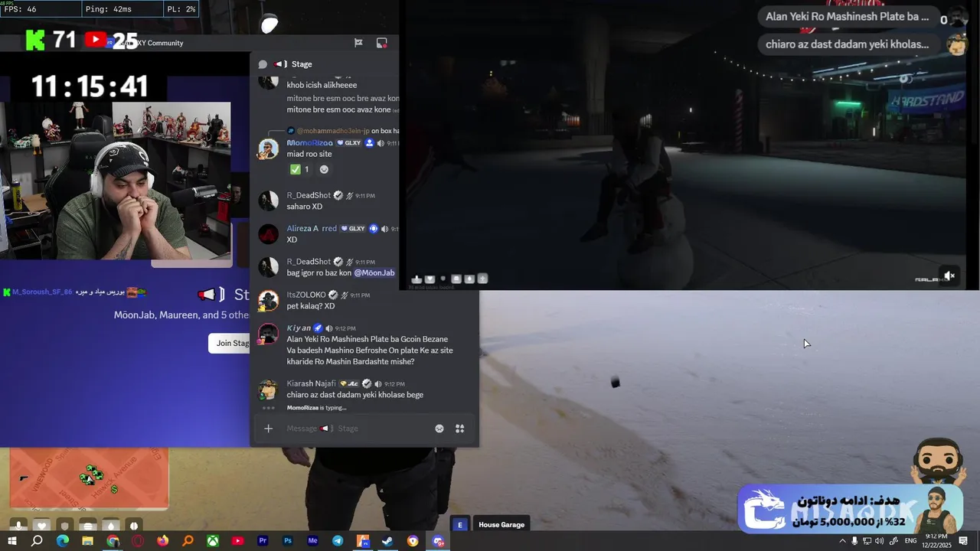Click the Kiyan username in chat
The image size is (980, 551).
[x=299, y=328]
